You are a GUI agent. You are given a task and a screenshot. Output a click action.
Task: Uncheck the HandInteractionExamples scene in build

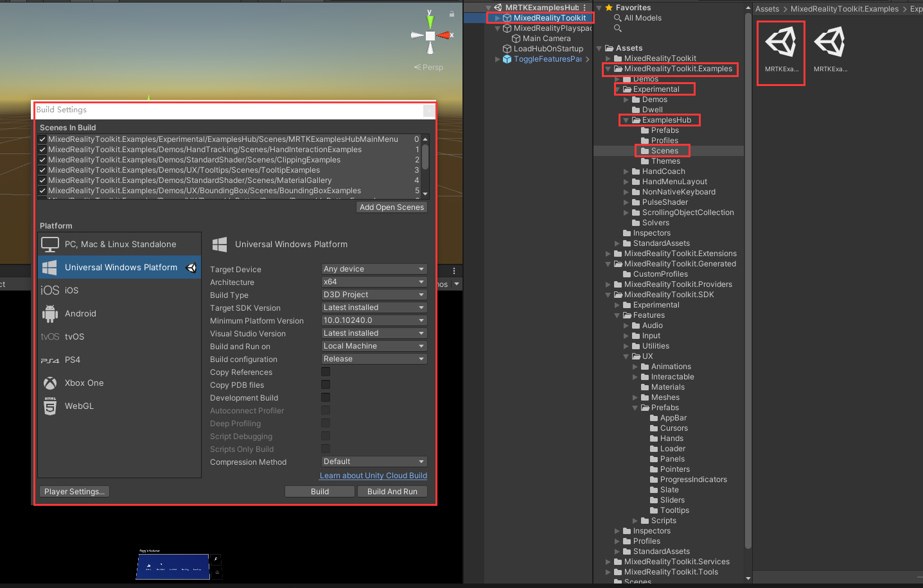coord(42,150)
